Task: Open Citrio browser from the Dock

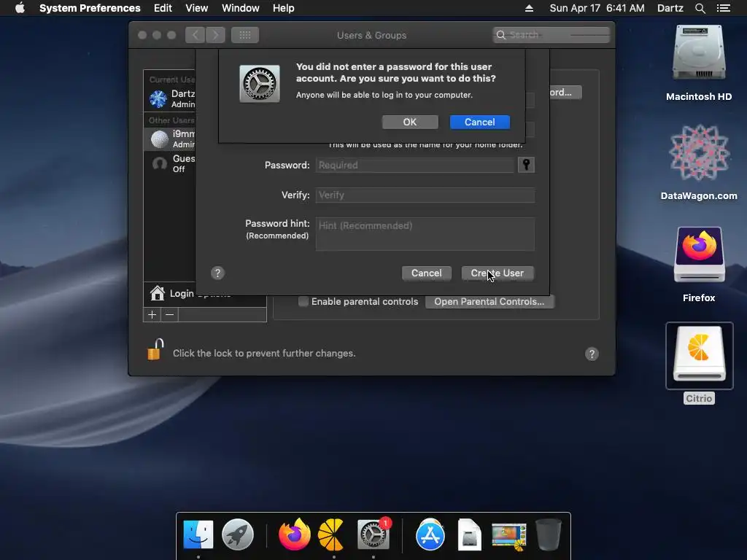Action: coord(332,534)
